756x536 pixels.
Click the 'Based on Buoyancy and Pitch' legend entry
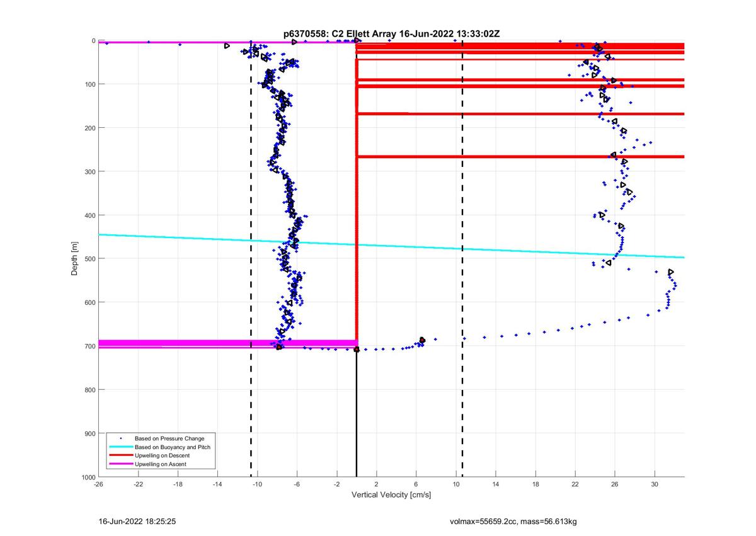click(x=173, y=447)
